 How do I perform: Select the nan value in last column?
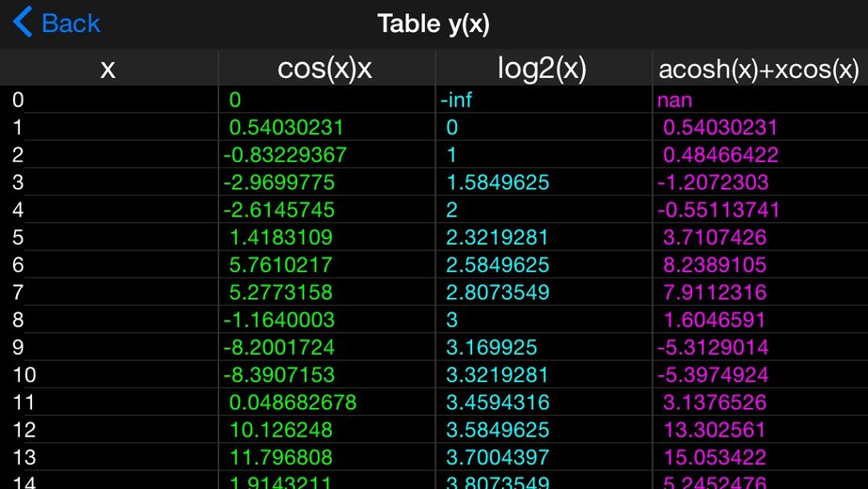pos(674,101)
